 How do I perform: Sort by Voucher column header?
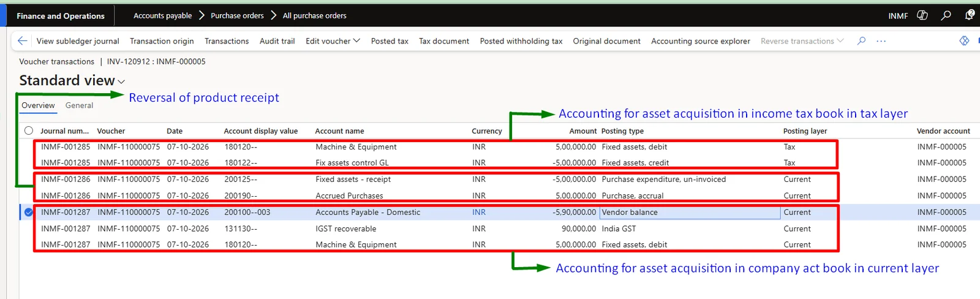coord(111,131)
